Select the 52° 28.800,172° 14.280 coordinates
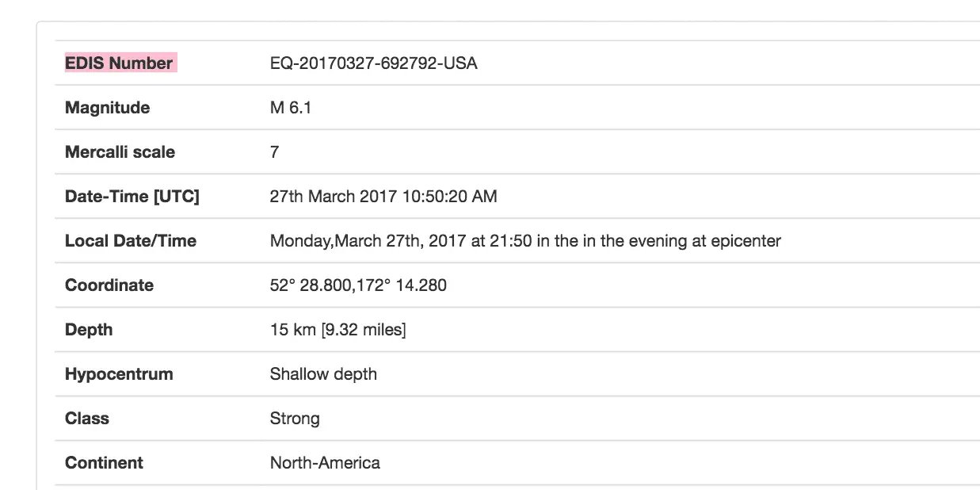The height and width of the screenshot is (490, 980). point(358,285)
